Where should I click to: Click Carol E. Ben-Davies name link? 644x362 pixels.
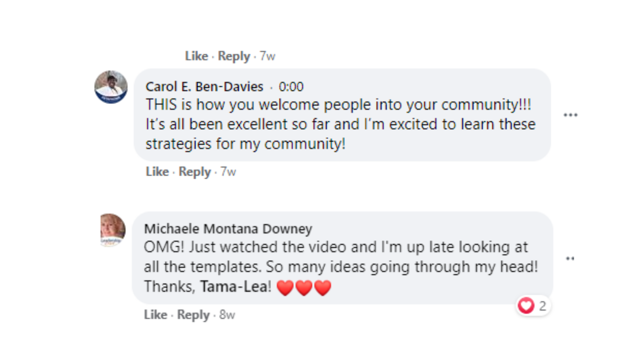tap(204, 87)
